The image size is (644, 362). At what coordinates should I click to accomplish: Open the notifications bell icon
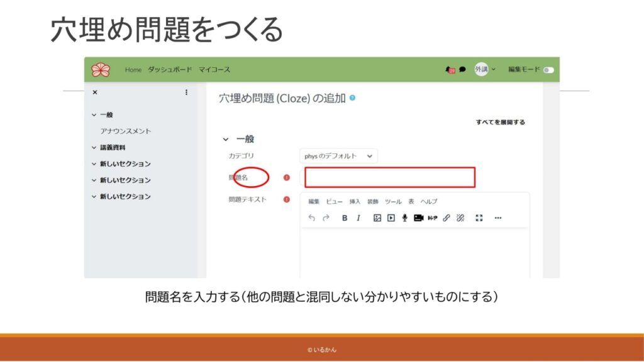(x=449, y=70)
